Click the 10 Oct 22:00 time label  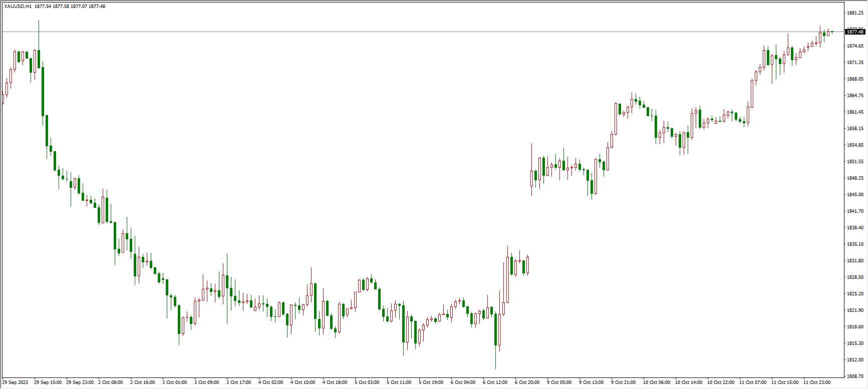[x=721, y=383]
